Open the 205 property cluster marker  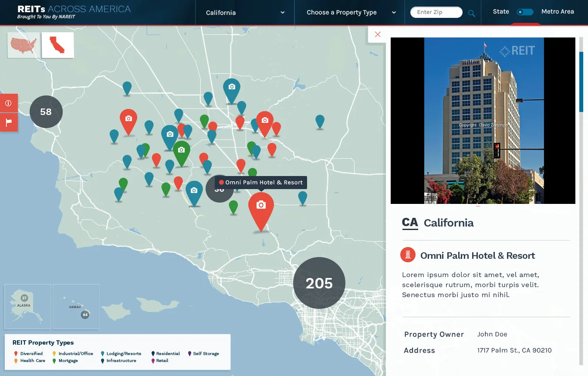pyautogui.click(x=319, y=283)
